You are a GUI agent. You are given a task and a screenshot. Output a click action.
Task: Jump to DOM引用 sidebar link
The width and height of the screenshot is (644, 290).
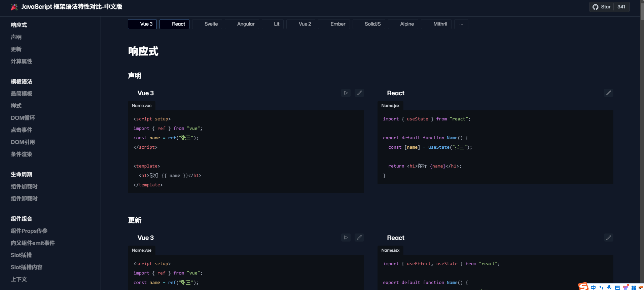[x=23, y=142]
